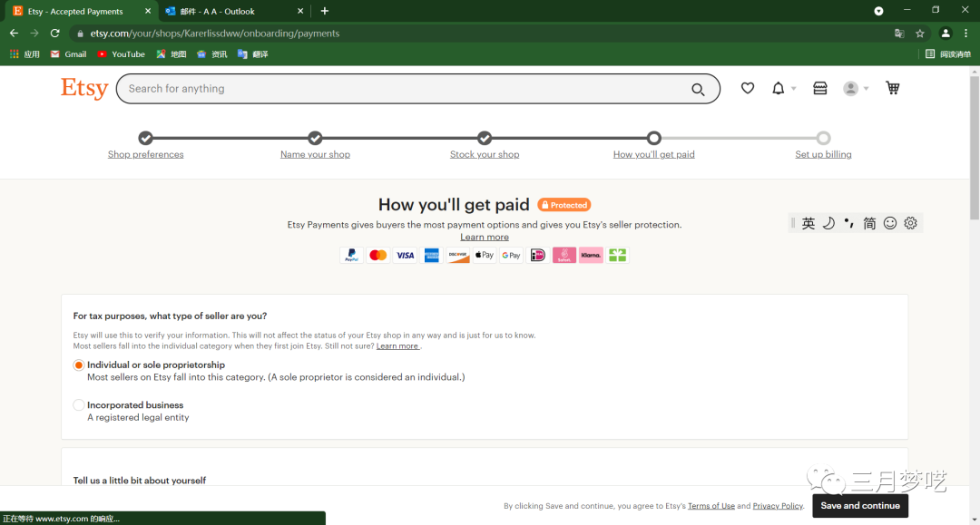Open the Shop Manager storefront icon
980x525 pixels.
(820, 88)
